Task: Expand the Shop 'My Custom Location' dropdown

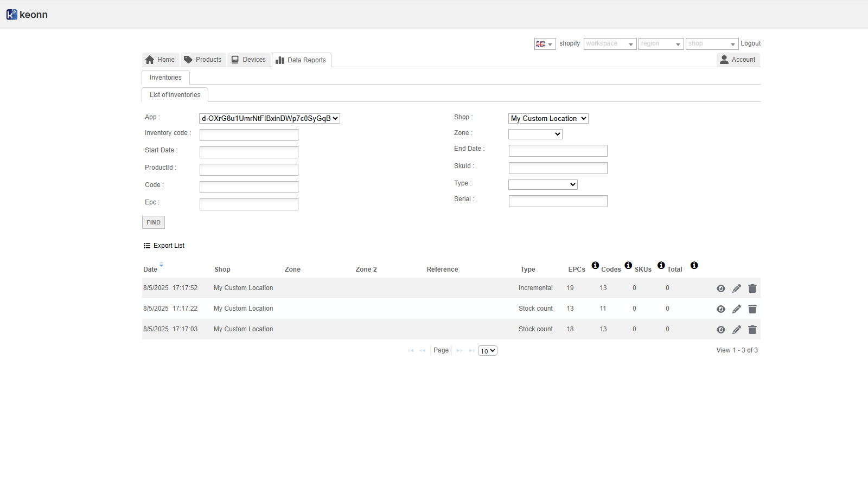Action: click(x=548, y=118)
